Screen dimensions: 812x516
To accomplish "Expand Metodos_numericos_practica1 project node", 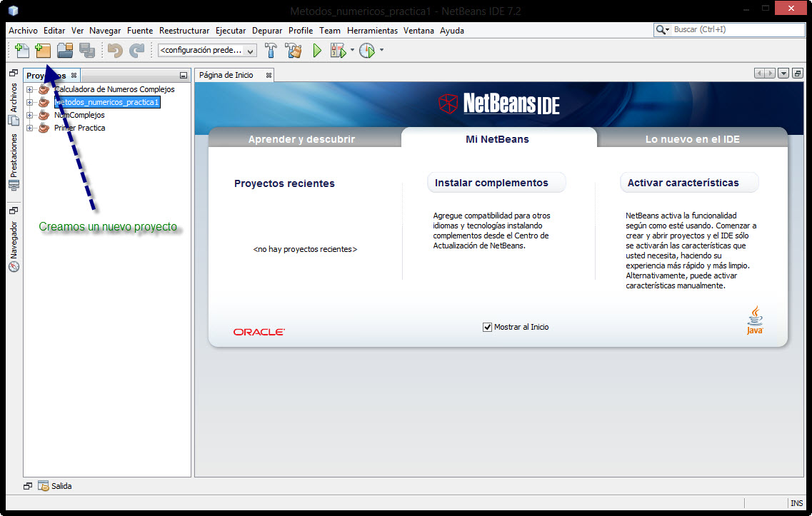I will click(29, 103).
